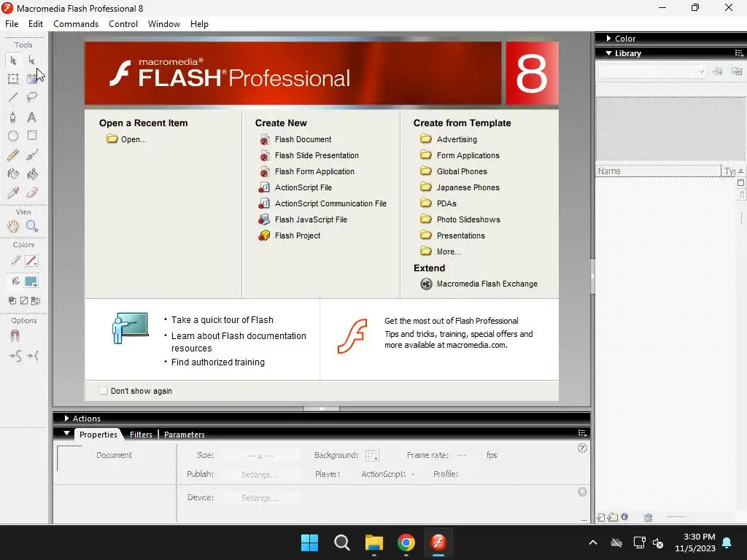Click the new library panel icon
This screenshot has width=747, height=560.
(737, 71)
